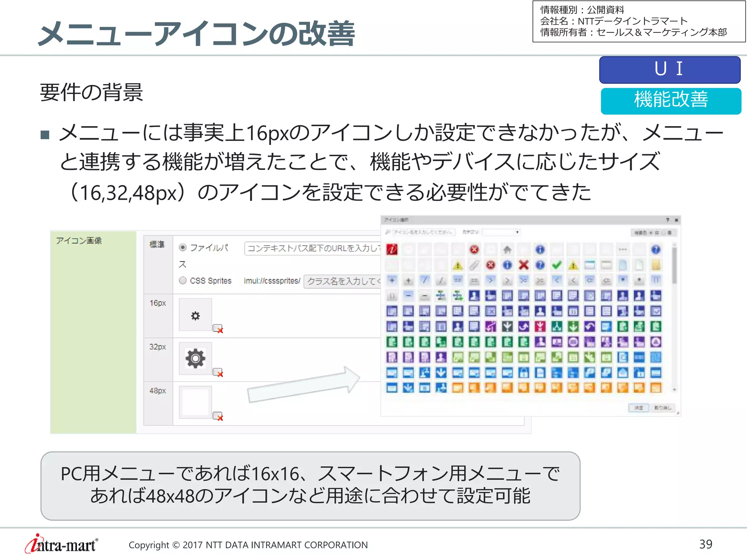Image resolution: width=747 pixels, height=560 pixels.
Task: Click the icon dialog vertical scrollbar
Action: click(674, 266)
